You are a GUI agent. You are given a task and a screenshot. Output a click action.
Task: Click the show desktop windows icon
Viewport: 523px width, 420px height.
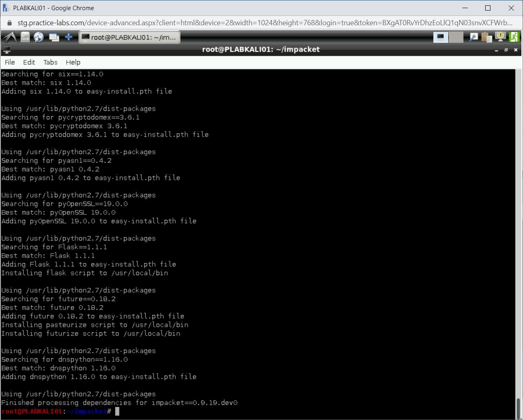pos(54,37)
